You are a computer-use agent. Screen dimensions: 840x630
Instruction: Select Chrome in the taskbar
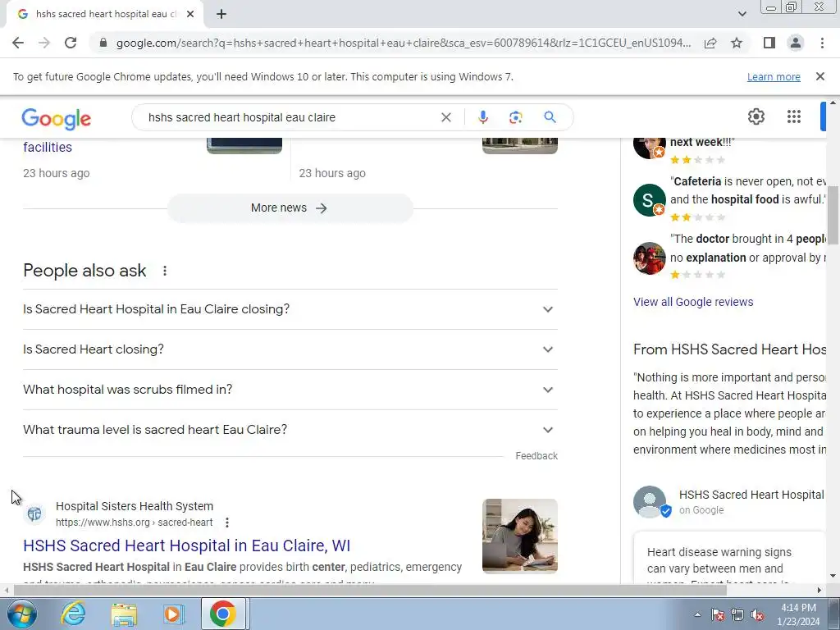point(223,614)
